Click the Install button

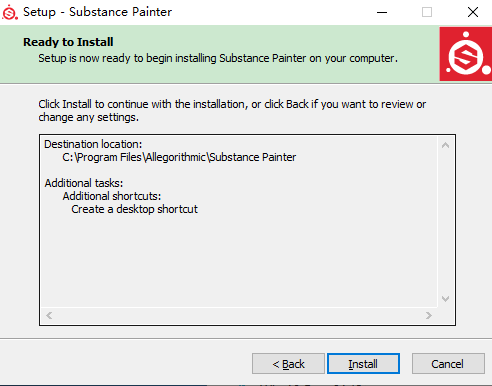pos(363,363)
